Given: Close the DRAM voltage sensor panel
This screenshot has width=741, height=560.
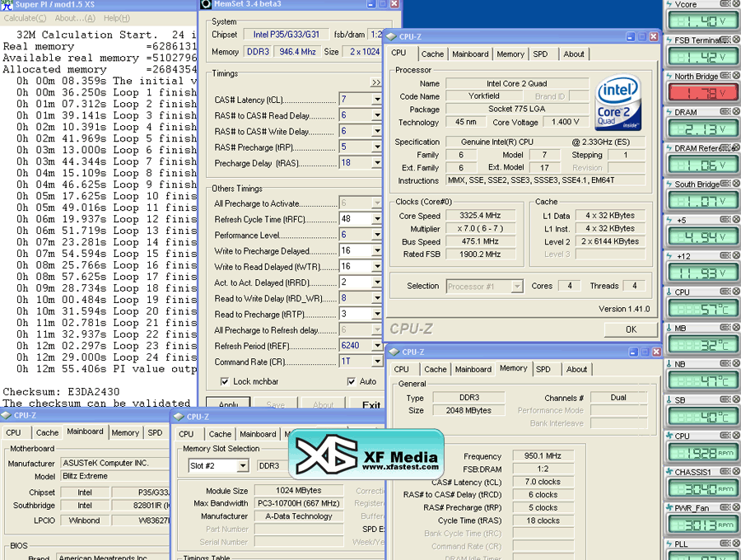Looking at the screenshot, I should (x=736, y=111).
